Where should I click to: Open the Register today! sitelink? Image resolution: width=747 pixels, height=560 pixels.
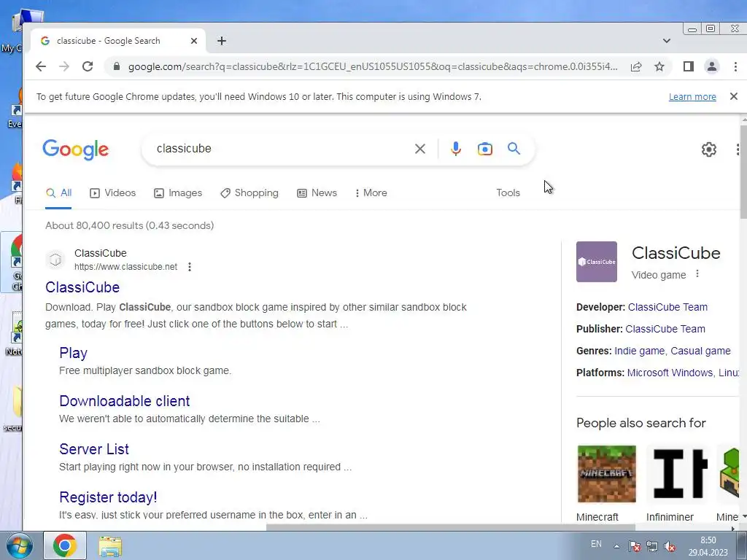[x=108, y=497]
